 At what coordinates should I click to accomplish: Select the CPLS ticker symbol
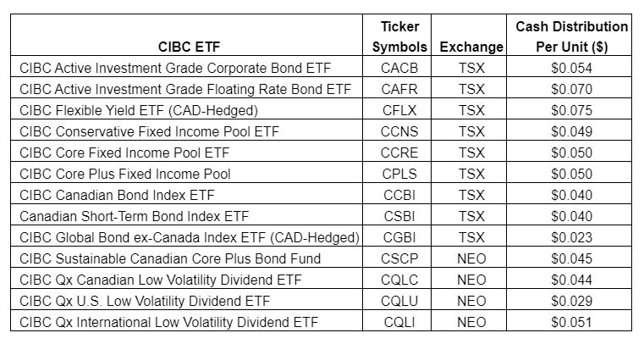click(x=400, y=174)
